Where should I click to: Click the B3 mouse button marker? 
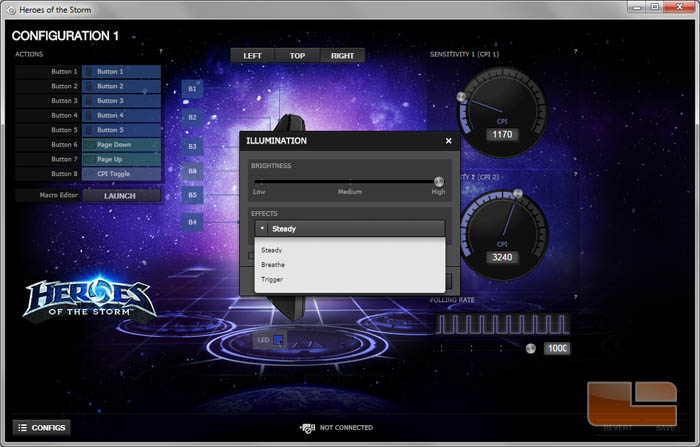[192, 146]
